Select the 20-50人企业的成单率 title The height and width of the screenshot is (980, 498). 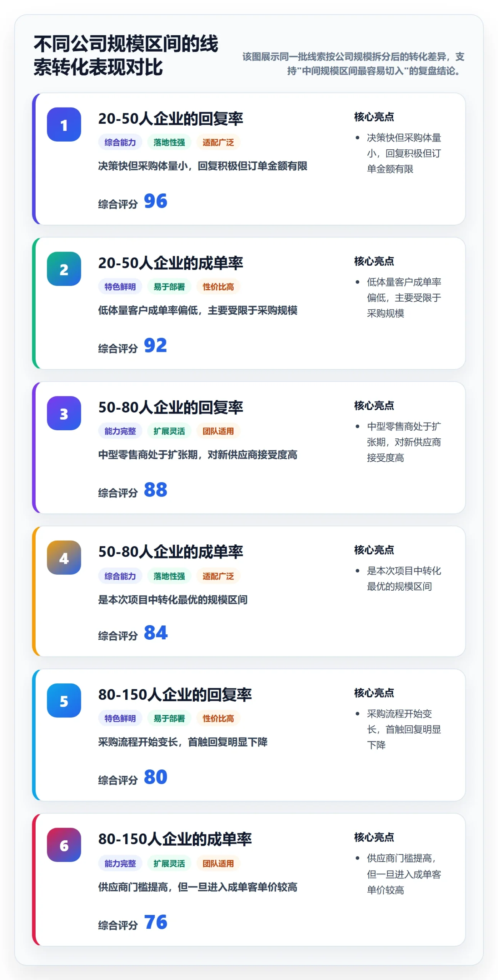click(170, 263)
